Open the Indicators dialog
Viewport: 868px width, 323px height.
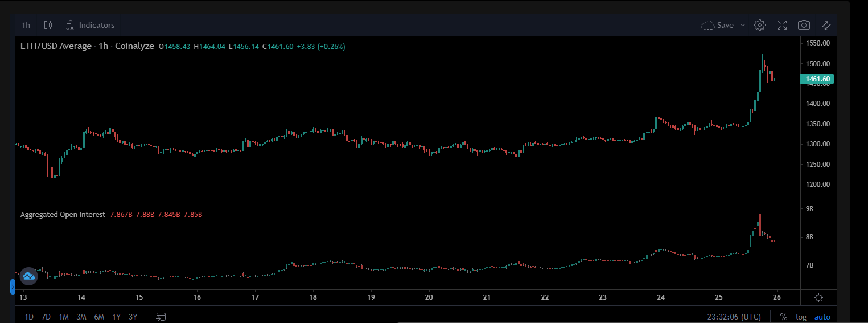[x=90, y=25]
